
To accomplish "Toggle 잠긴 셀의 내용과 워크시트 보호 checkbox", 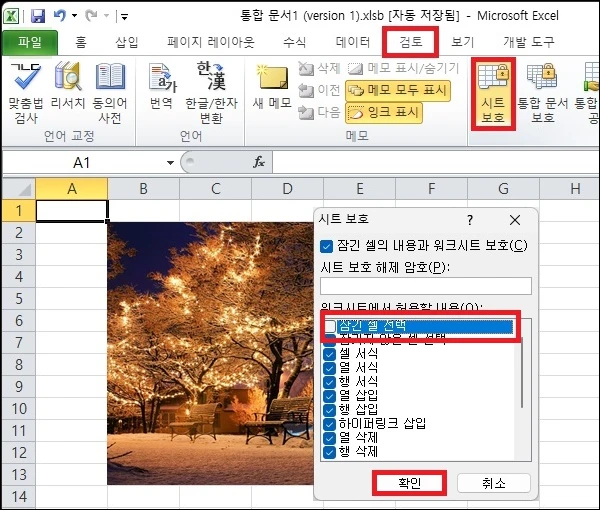I will [x=326, y=246].
